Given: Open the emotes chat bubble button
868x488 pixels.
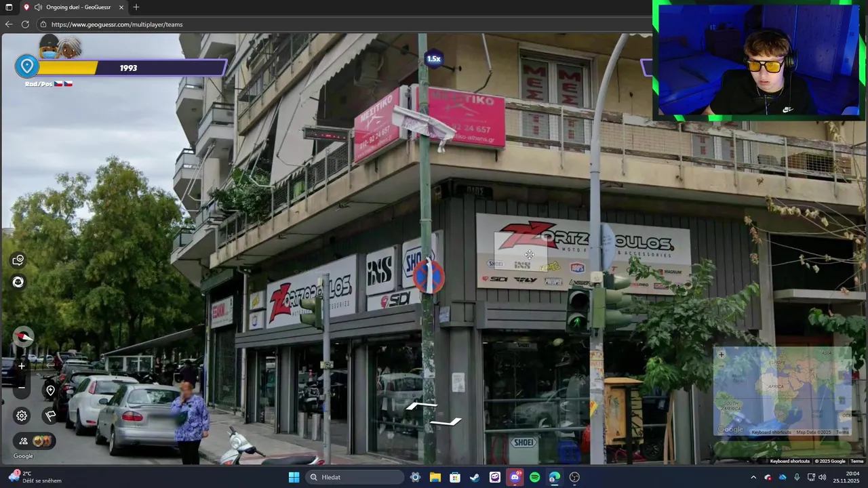Looking at the screenshot, I should point(18,260).
